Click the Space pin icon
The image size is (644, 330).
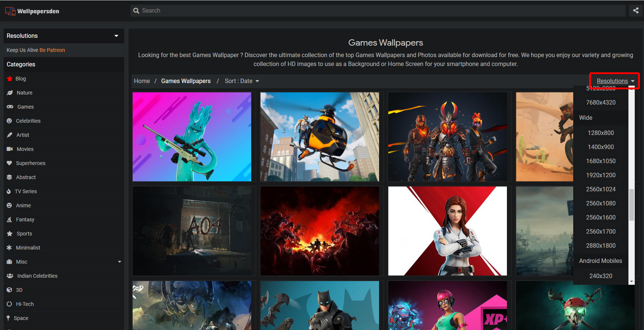click(x=8, y=318)
